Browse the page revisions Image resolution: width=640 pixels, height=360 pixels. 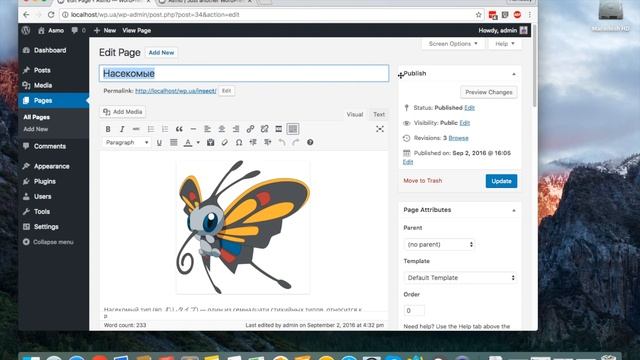pyautogui.click(x=458, y=138)
